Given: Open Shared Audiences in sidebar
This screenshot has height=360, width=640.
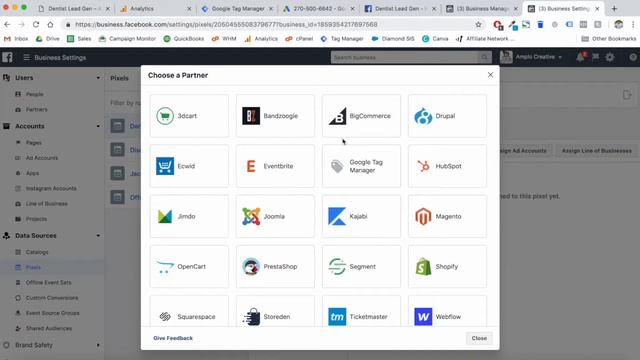Looking at the screenshot, I should pyautogui.click(x=49, y=329).
